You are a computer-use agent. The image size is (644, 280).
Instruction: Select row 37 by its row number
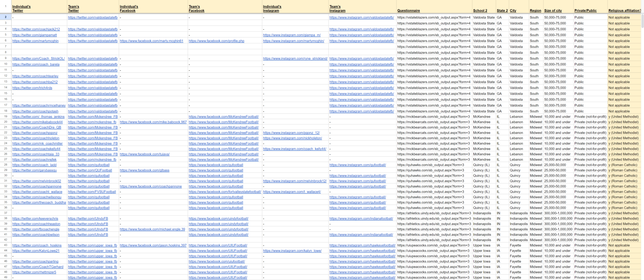(6, 213)
